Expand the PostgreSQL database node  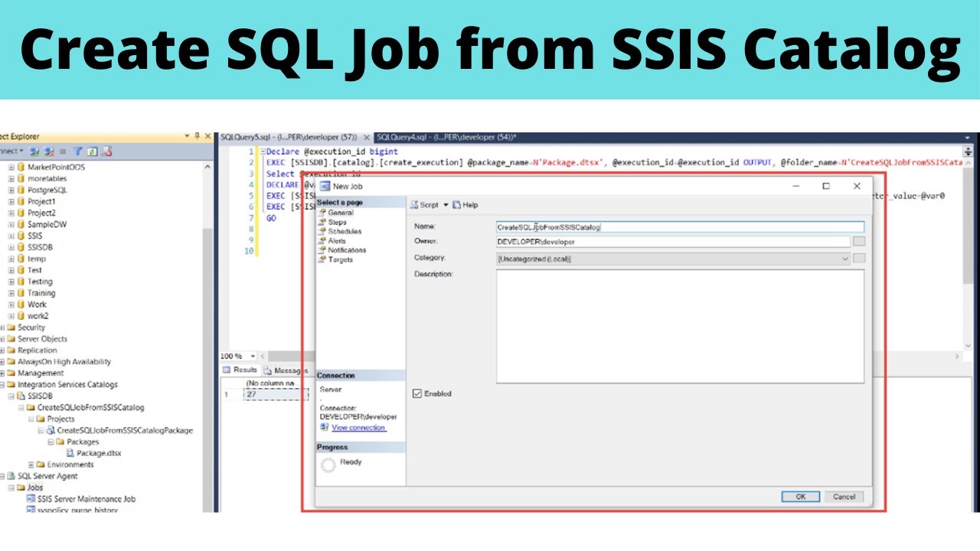pyautogui.click(x=11, y=190)
